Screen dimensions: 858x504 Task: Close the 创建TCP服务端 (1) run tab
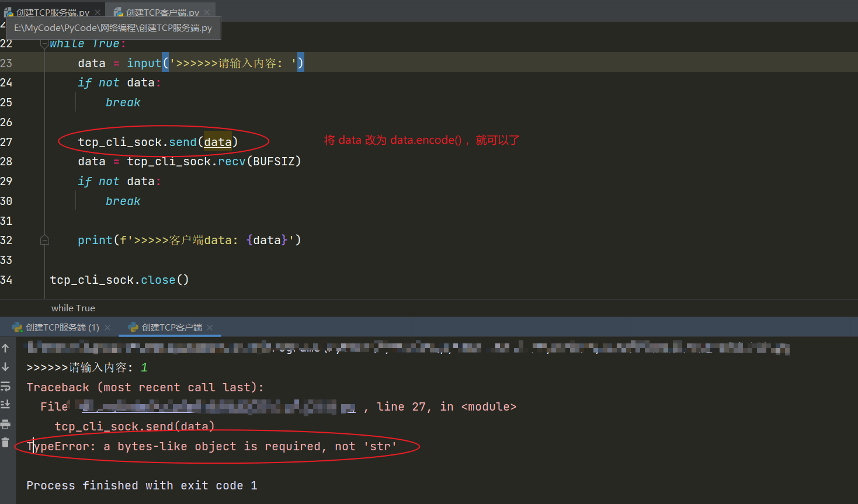point(107,328)
